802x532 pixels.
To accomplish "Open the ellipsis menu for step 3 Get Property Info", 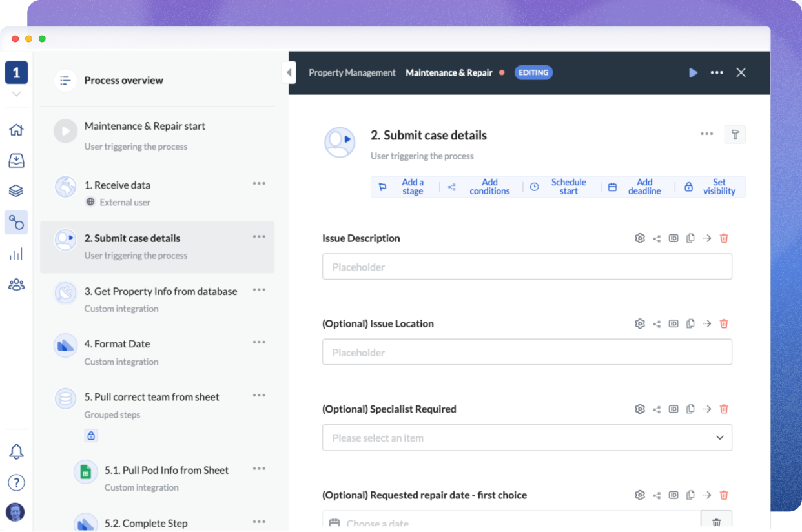I will coord(259,290).
